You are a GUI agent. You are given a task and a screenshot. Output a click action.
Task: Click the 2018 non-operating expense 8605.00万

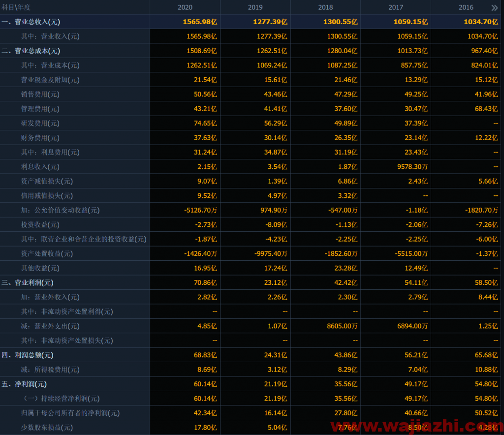(343, 326)
